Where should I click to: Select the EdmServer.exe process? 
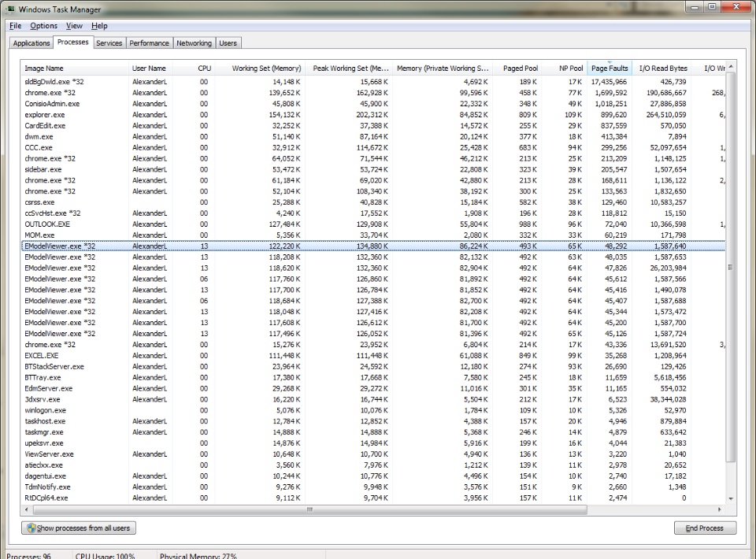pyautogui.click(x=373, y=388)
